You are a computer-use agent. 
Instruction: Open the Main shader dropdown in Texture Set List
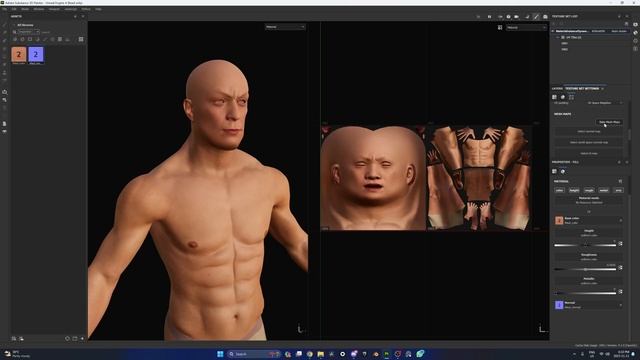coord(619,31)
